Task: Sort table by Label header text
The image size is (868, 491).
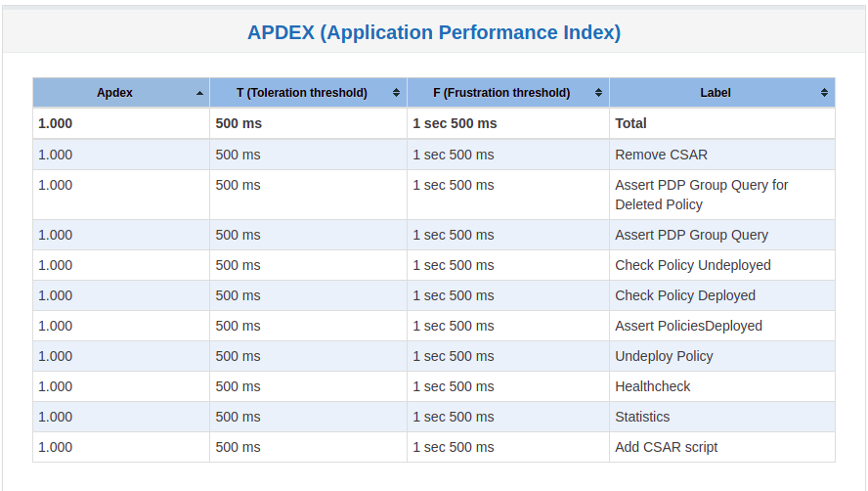Action: 716,93
